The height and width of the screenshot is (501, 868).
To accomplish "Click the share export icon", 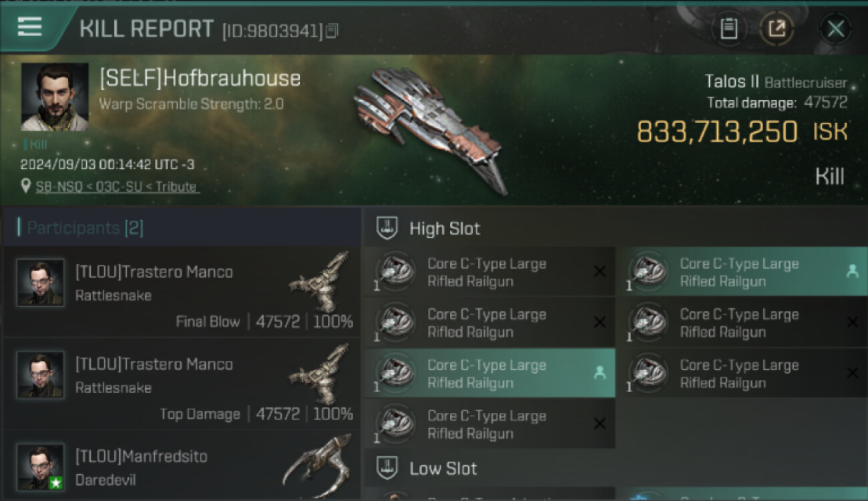I will tap(777, 29).
